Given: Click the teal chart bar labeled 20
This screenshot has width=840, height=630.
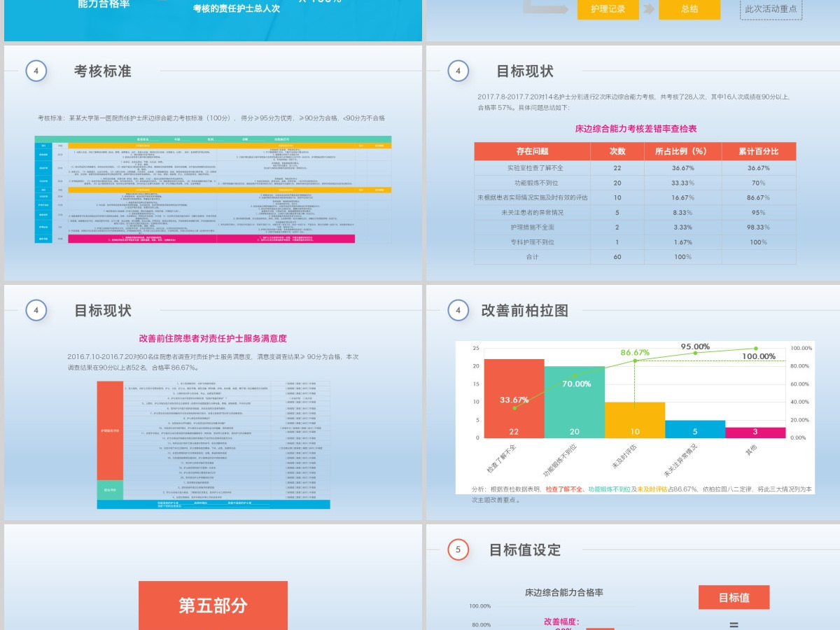Looking at the screenshot, I should tap(574, 402).
